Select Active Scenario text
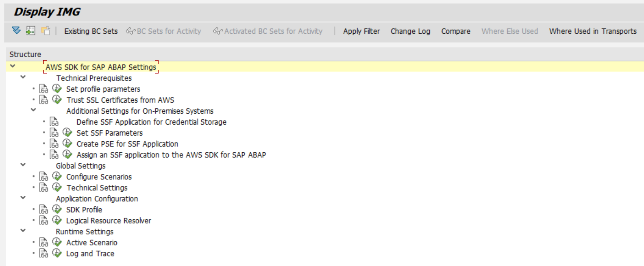The image size is (644, 266). point(92,242)
